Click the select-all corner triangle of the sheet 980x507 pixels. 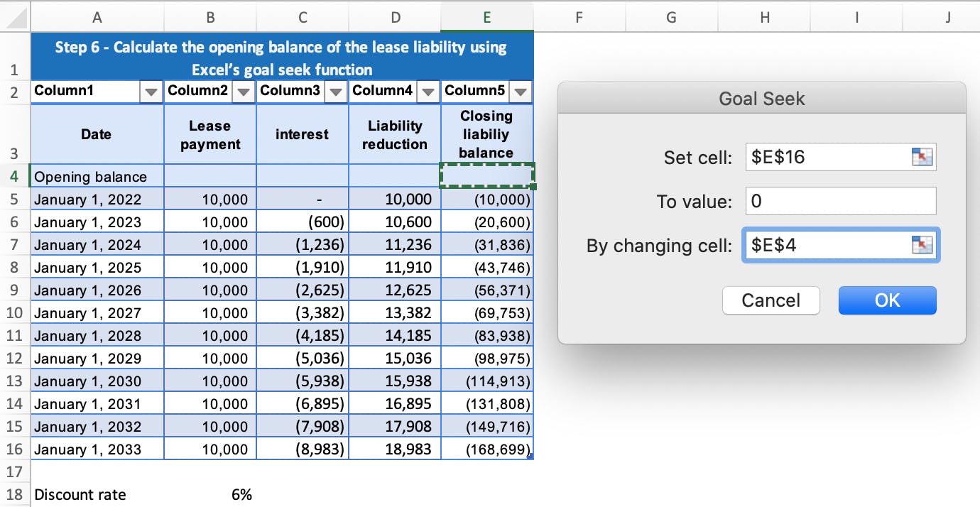[x=16, y=18]
